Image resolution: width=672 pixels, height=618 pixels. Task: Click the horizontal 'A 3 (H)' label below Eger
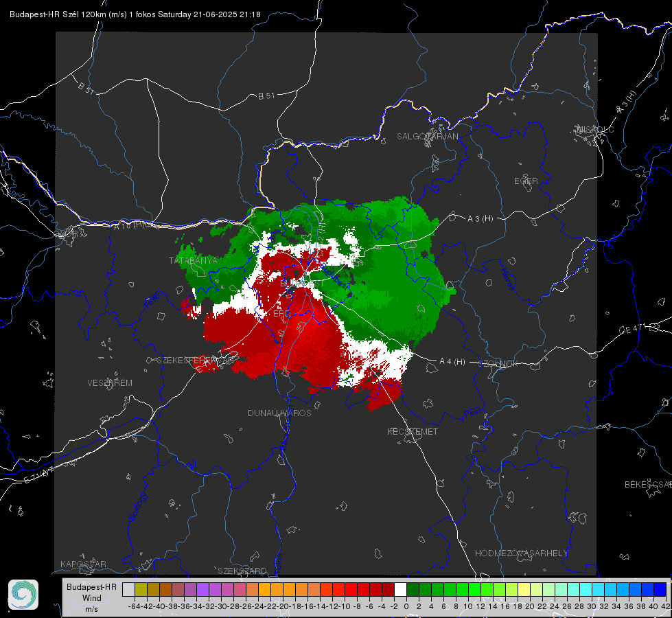pyautogui.click(x=480, y=219)
